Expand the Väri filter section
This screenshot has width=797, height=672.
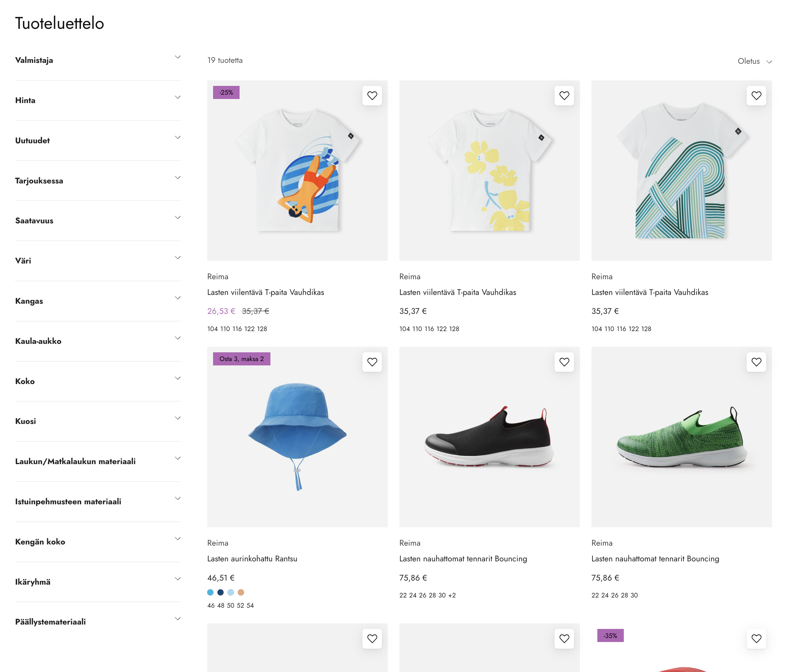point(98,261)
